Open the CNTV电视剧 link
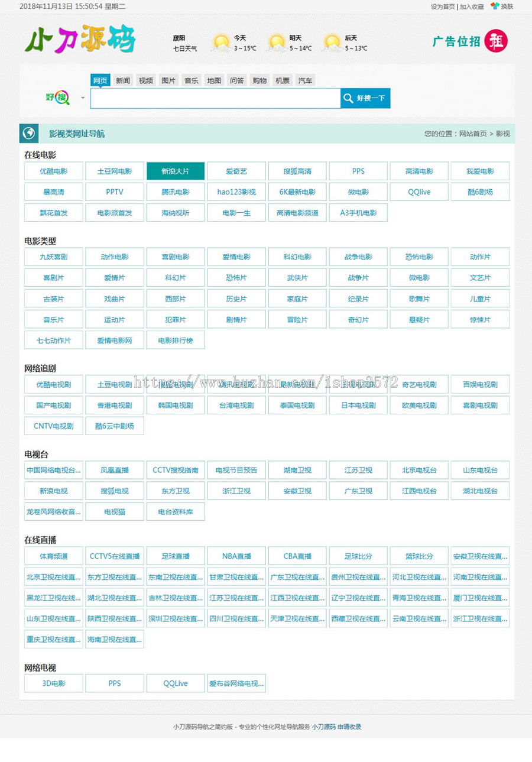 [54, 426]
